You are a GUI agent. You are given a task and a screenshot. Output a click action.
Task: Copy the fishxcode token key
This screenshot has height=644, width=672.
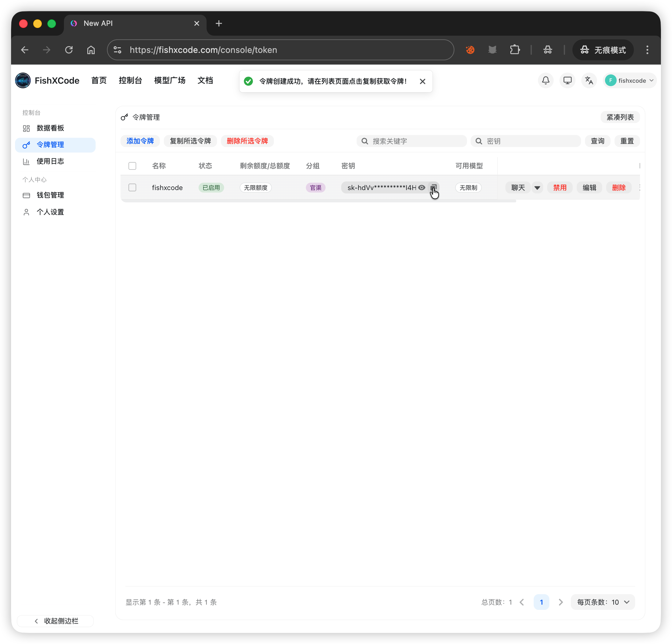tap(433, 188)
